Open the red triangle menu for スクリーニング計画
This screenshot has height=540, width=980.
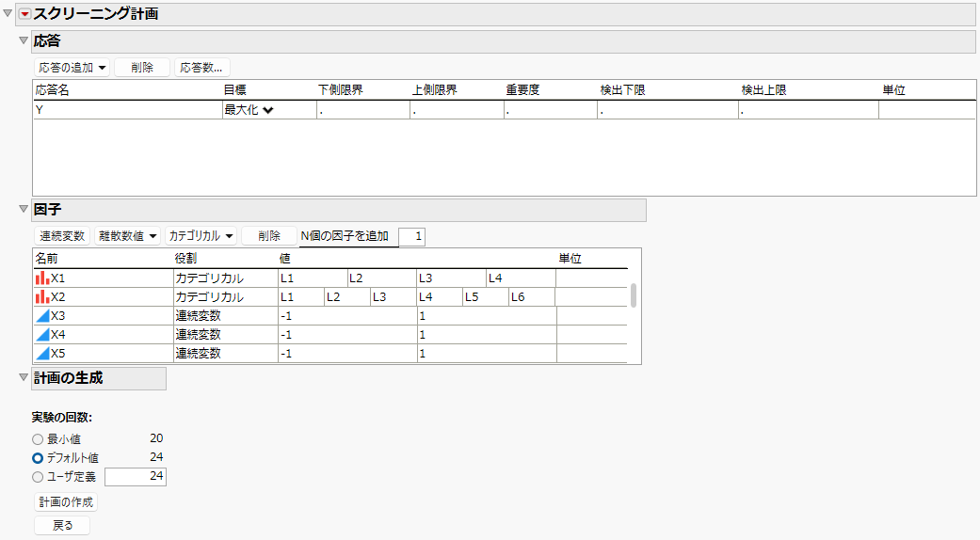(x=25, y=14)
